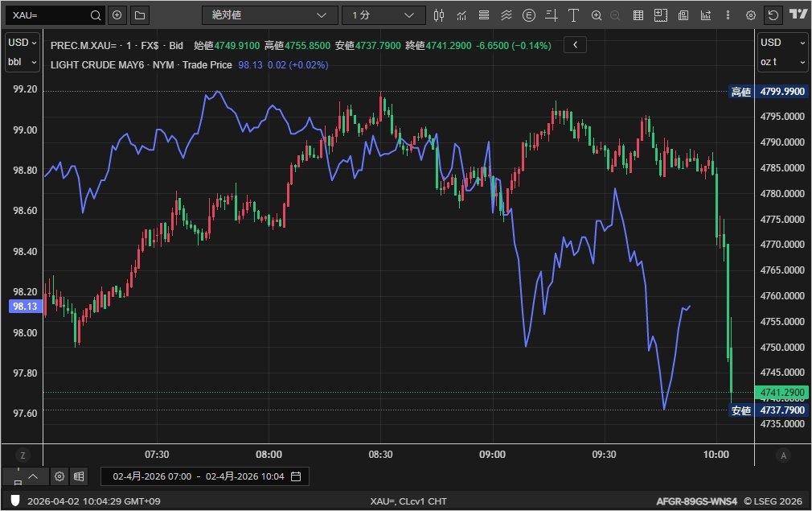Image resolution: width=812 pixels, height=511 pixels.
Task: Select the crosshair drawing tool icon
Action: coord(552,15)
